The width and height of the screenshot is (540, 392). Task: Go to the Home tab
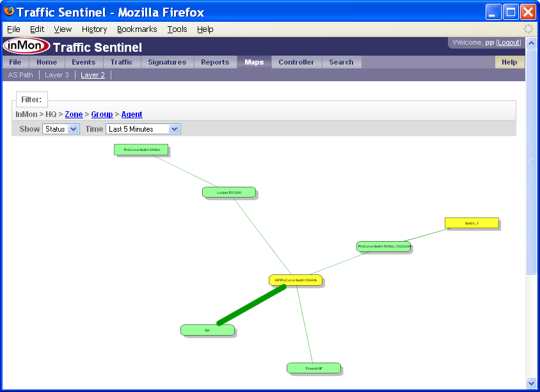pyautogui.click(x=47, y=62)
